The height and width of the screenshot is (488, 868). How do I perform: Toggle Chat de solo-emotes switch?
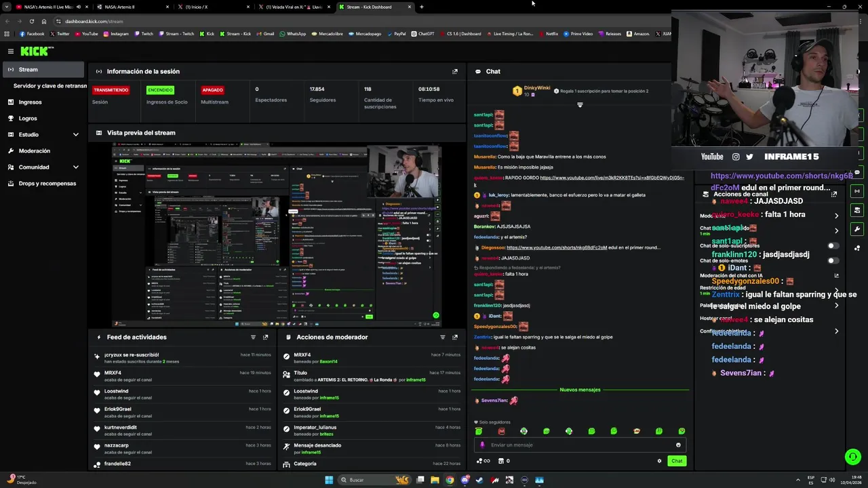[x=833, y=261]
